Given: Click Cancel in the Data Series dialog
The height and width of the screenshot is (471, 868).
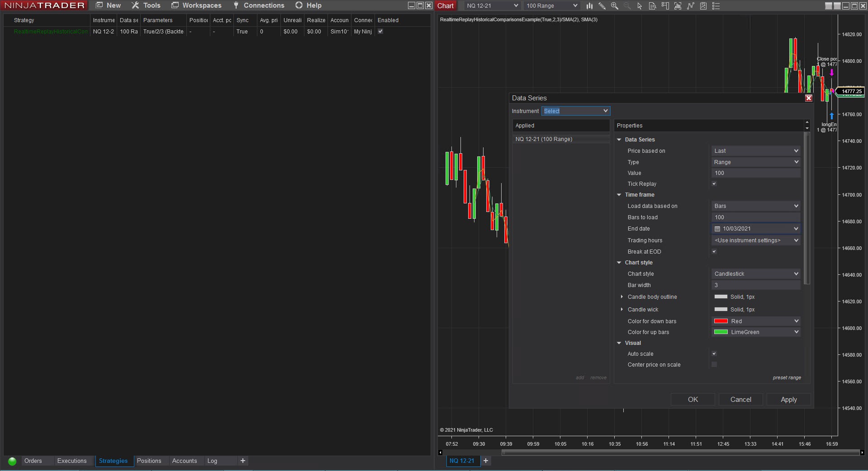Looking at the screenshot, I should [741, 400].
